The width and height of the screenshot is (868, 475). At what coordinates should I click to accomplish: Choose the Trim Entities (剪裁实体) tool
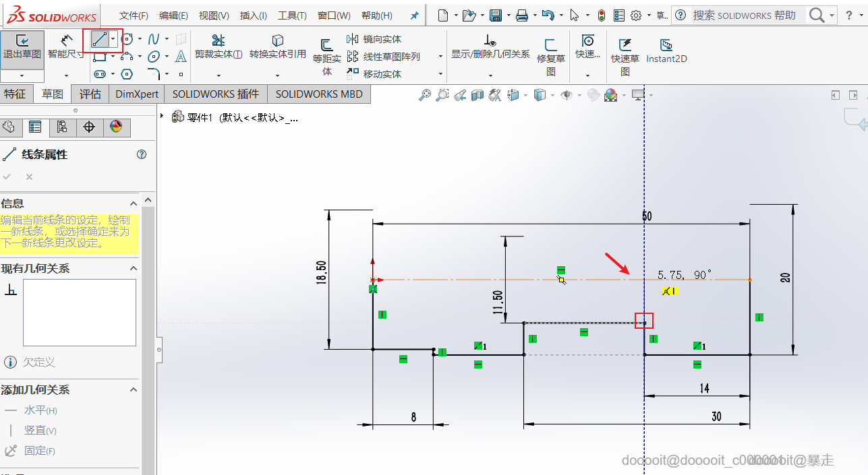coord(218,46)
